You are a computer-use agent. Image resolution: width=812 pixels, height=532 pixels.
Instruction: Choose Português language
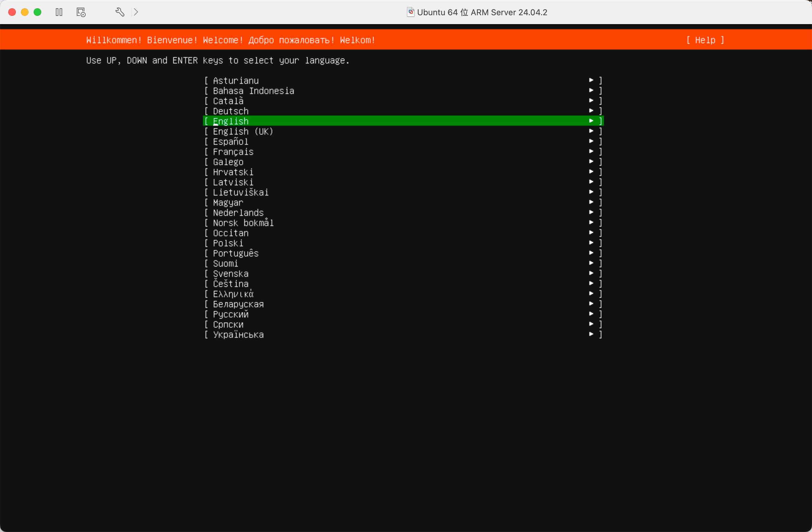click(403, 253)
